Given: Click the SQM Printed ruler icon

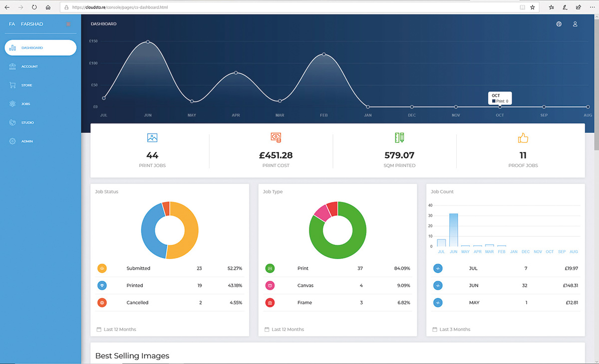Looking at the screenshot, I should pyautogui.click(x=399, y=138).
